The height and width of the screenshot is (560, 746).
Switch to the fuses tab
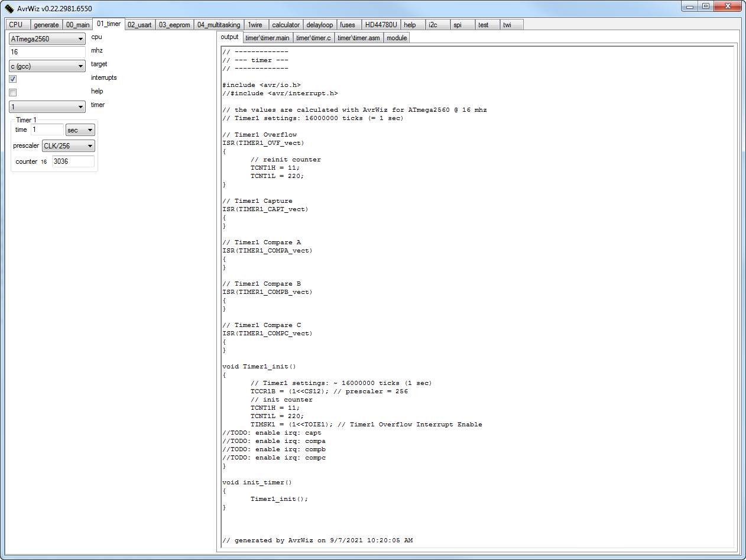click(x=348, y=25)
